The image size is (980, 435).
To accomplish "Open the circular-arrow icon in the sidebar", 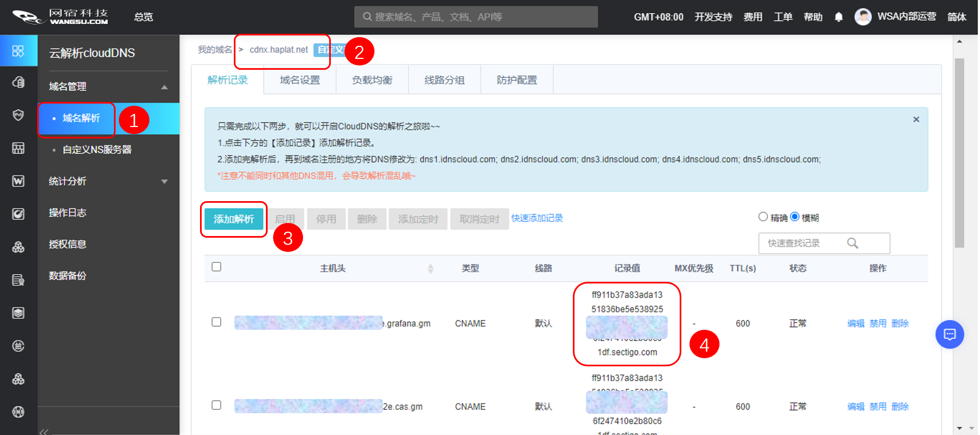I will point(18,346).
